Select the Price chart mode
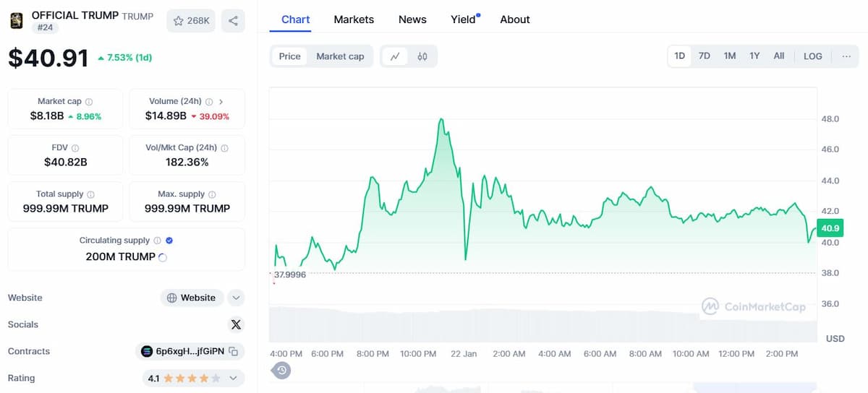868x393 pixels. (289, 56)
